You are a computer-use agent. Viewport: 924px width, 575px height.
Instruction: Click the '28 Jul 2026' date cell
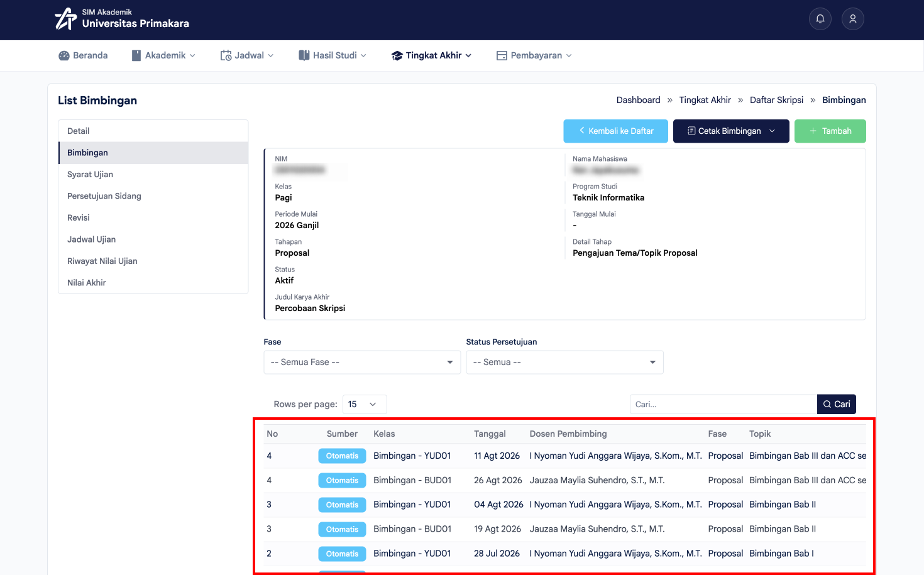497,554
